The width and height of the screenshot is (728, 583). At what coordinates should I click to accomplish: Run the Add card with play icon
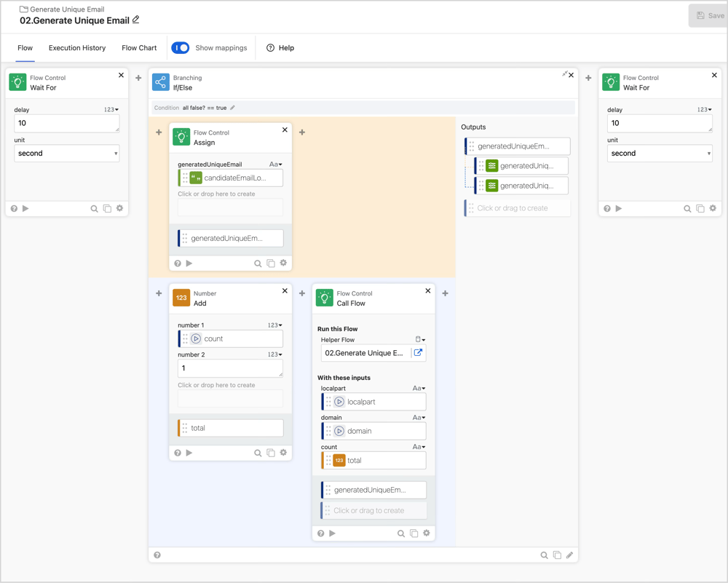click(189, 453)
